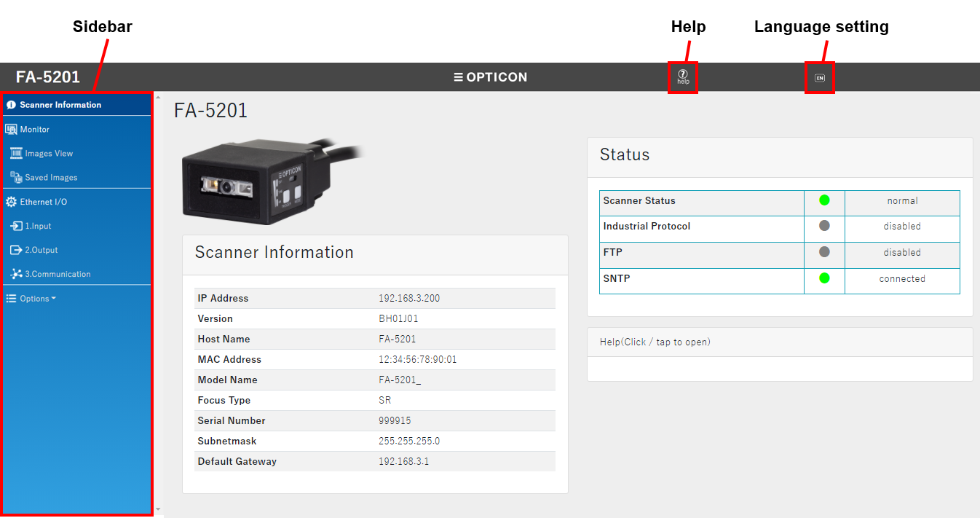Screen dimensions: 980x518
Task: Click the Scanner Status green indicator
Action: 824,200
